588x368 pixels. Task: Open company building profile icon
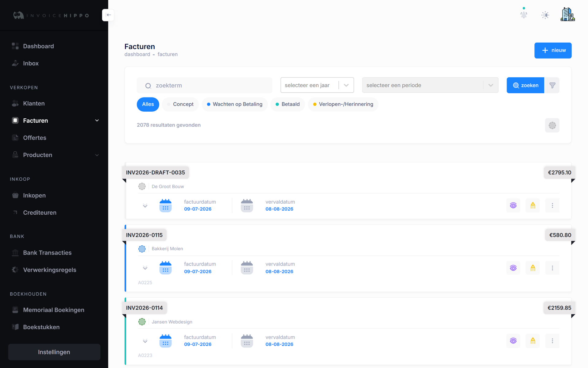pos(567,14)
